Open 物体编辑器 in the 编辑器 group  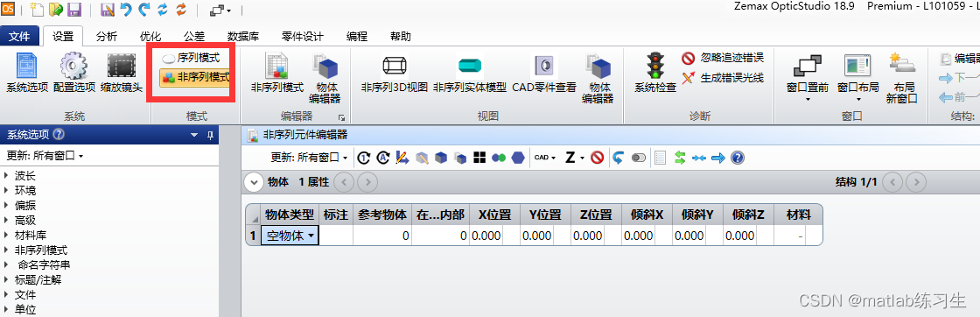coord(325,78)
